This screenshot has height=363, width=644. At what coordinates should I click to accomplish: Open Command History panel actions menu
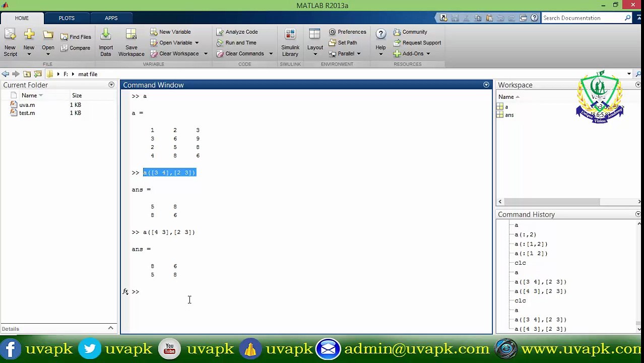click(638, 214)
